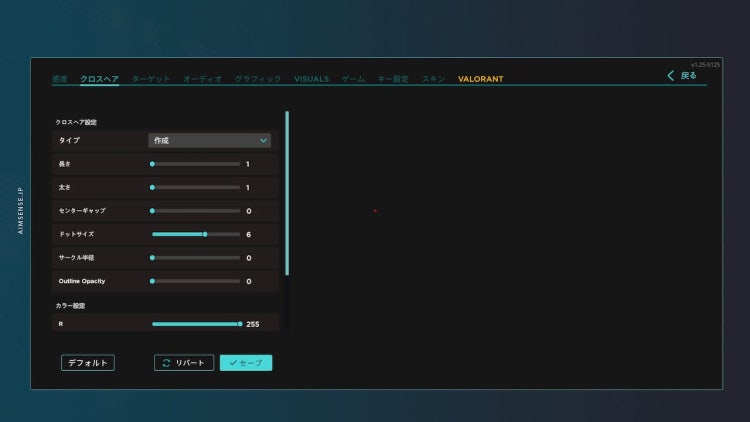Viewport: 750px width, 422px height.
Task: Open the 感度 tab
Action: click(60, 79)
